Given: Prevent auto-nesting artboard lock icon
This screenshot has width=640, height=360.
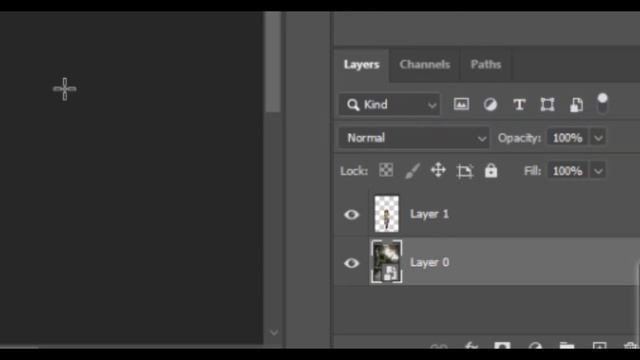Looking at the screenshot, I should pyautogui.click(x=464, y=171).
